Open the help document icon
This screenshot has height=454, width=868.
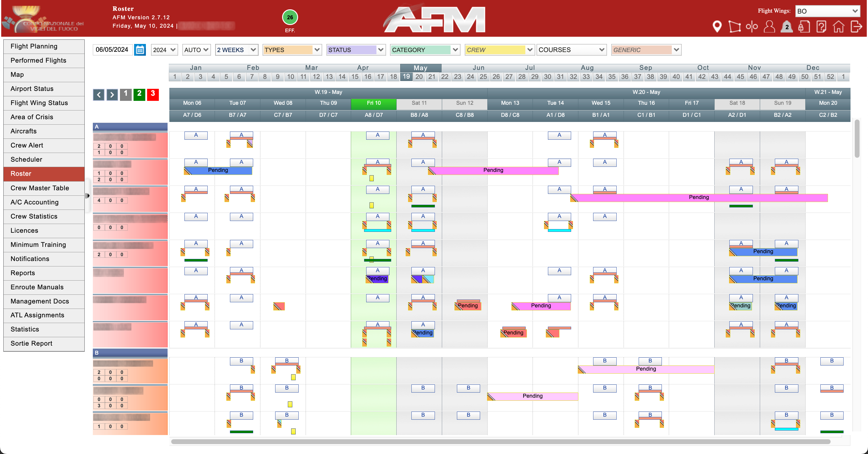click(x=821, y=26)
